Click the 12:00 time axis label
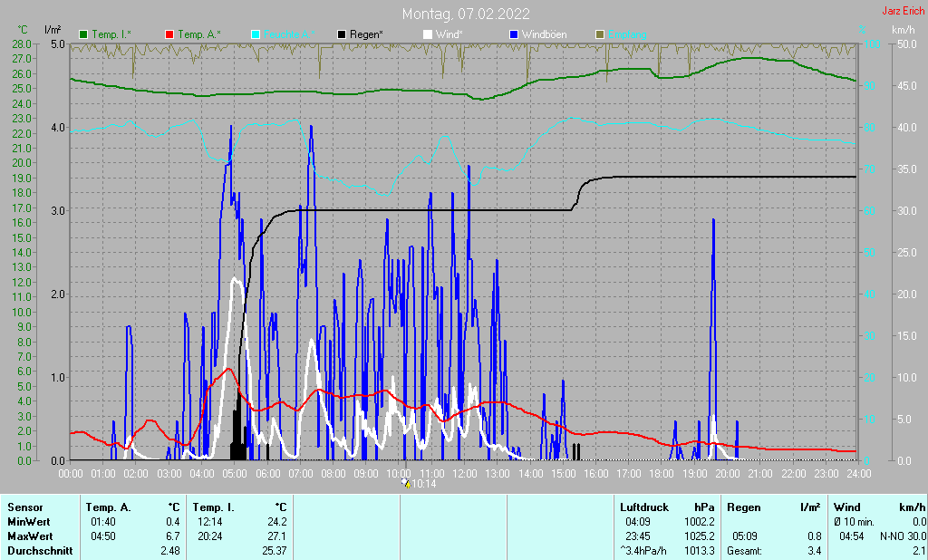The height and width of the screenshot is (560, 928). tap(465, 473)
